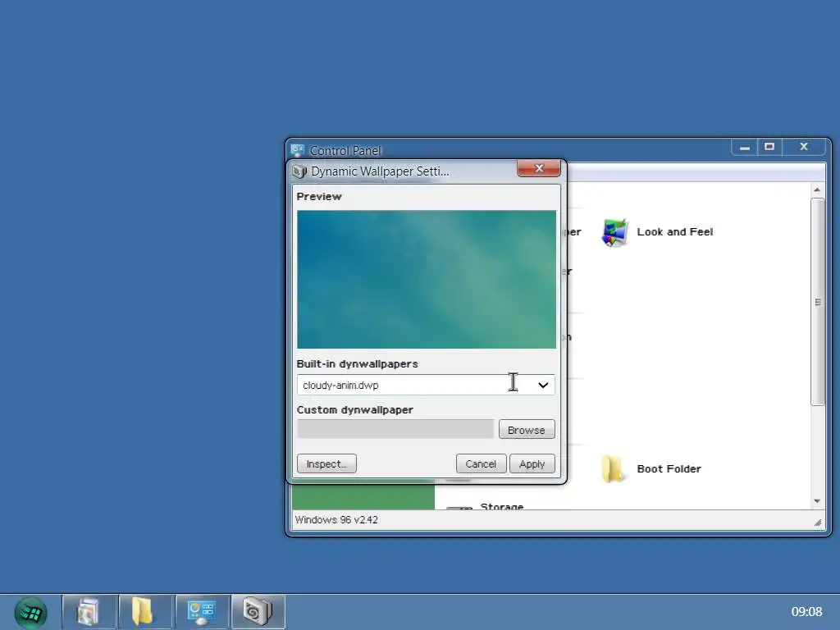Click Cancel in wallpaper settings
Image resolution: width=840 pixels, height=630 pixels.
481,464
